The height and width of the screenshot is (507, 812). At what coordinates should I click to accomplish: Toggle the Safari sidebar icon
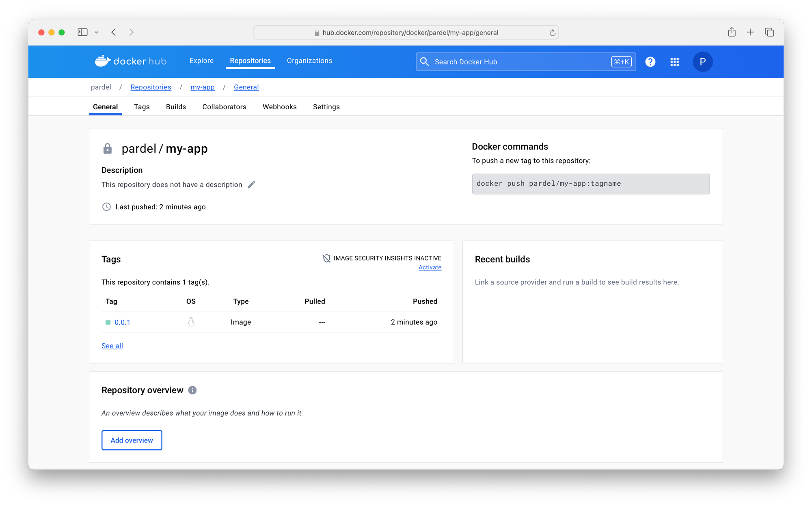coord(82,32)
